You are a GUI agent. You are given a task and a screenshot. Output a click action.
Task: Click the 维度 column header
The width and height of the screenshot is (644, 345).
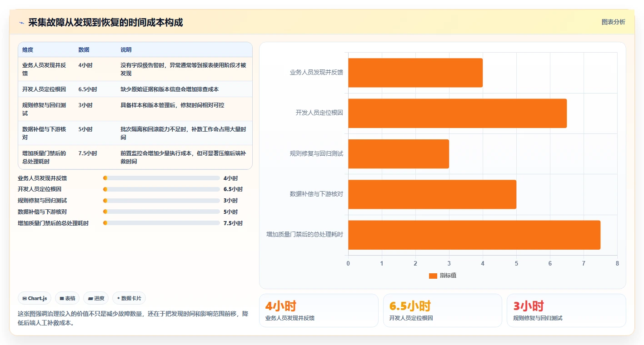tap(28, 50)
